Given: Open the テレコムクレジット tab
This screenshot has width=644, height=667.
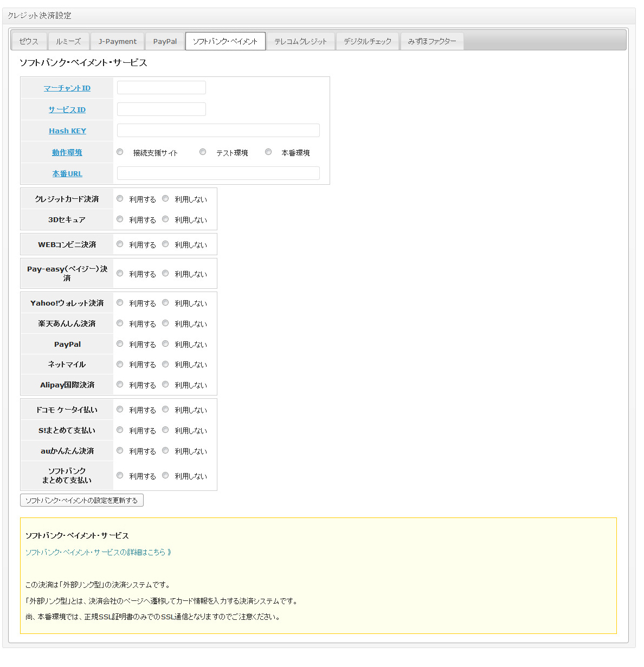Looking at the screenshot, I should 300,41.
